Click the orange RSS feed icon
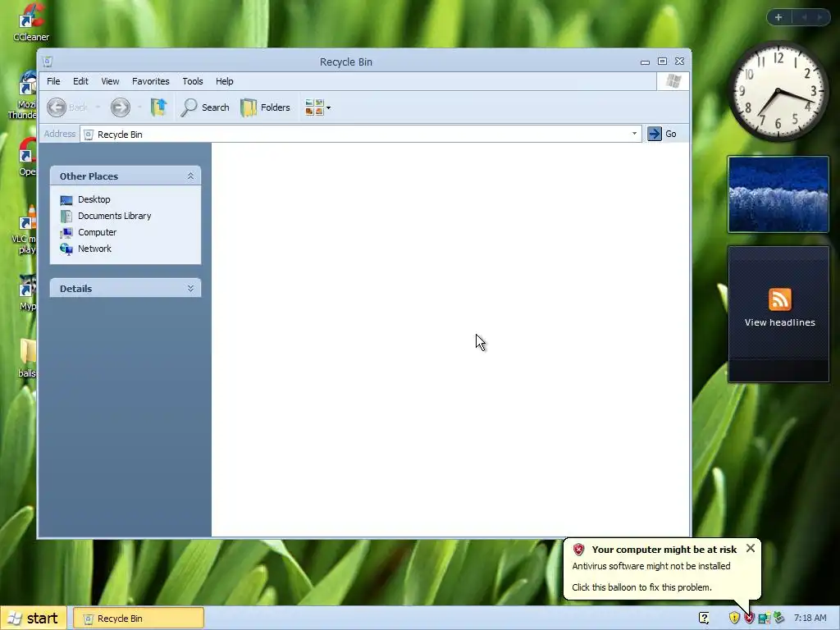 pyautogui.click(x=779, y=299)
